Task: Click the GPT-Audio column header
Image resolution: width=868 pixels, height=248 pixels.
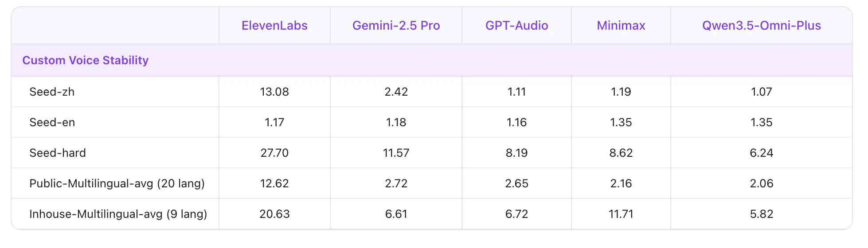Action: click(516, 26)
